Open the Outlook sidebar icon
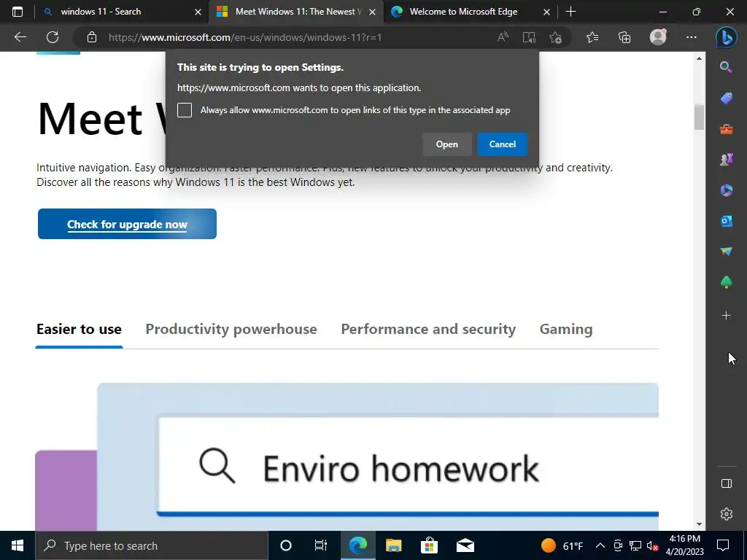Viewport: 747px width, 560px height. (x=726, y=221)
